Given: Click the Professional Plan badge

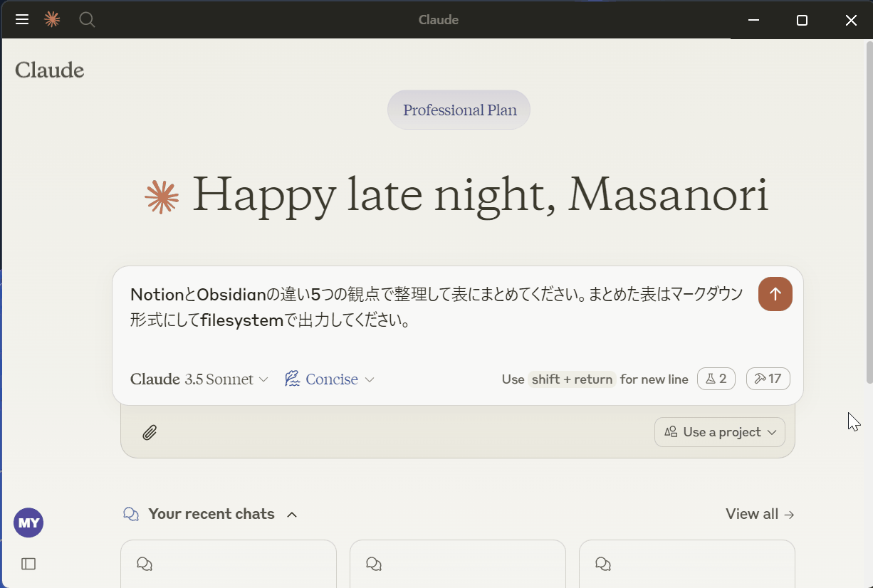Looking at the screenshot, I should click(x=459, y=110).
